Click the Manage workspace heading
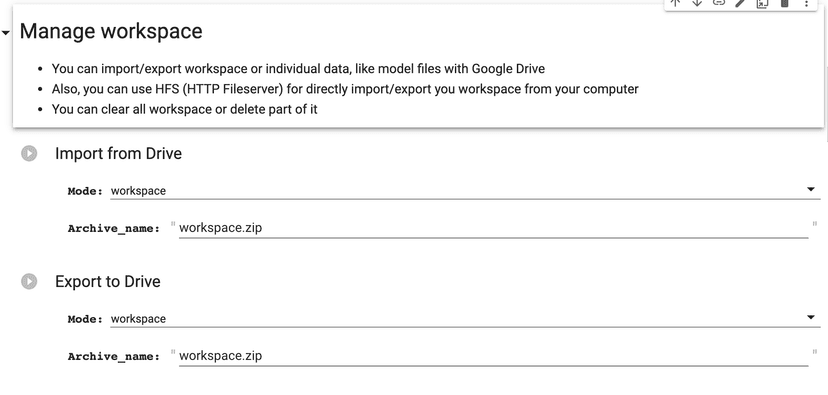The width and height of the screenshot is (828, 395). click(x=111, y=31)
